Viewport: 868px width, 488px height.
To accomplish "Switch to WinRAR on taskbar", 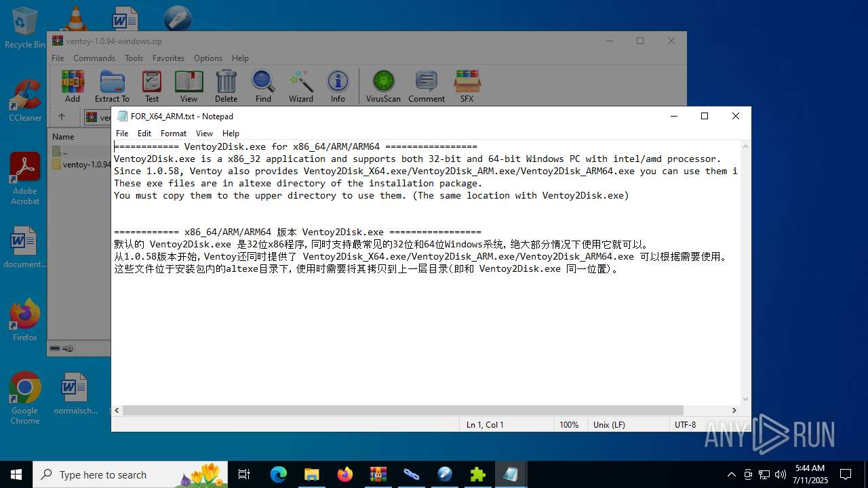I will point(378,474).
